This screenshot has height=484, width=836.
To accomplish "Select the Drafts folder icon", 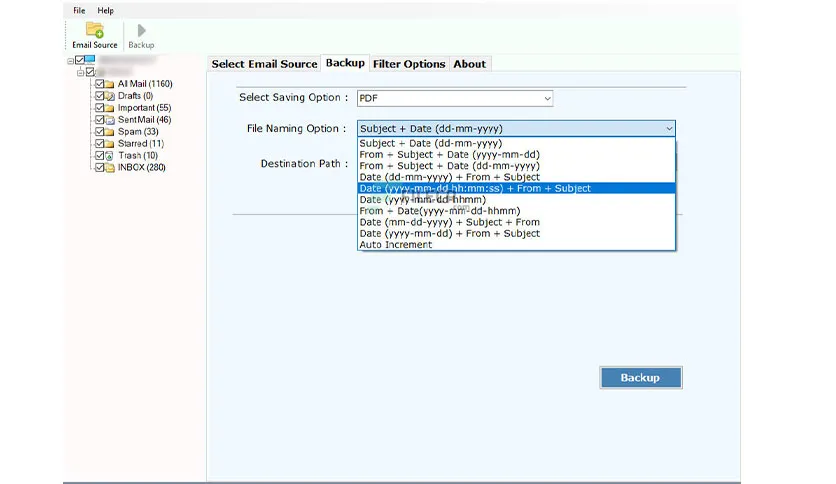I will click(x=109, y=96).
